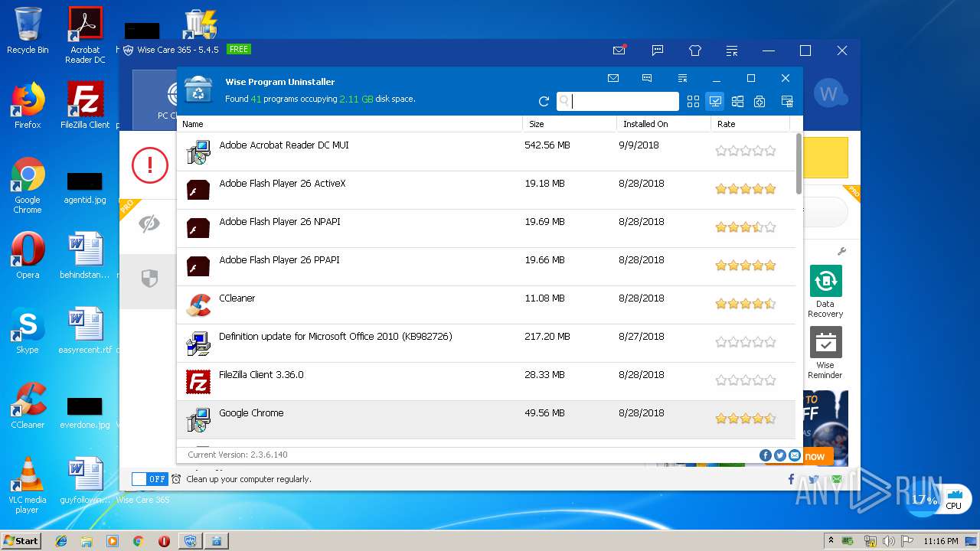Open the mail notification icon in Wise Care 365

[619, 51]
